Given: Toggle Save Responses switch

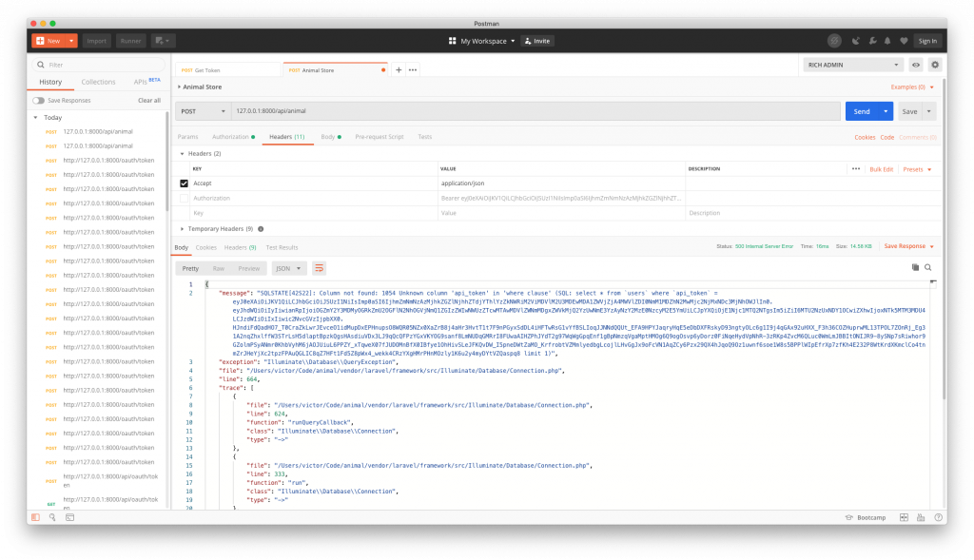Looking at the screenshot, I should (x=38, y=101).
